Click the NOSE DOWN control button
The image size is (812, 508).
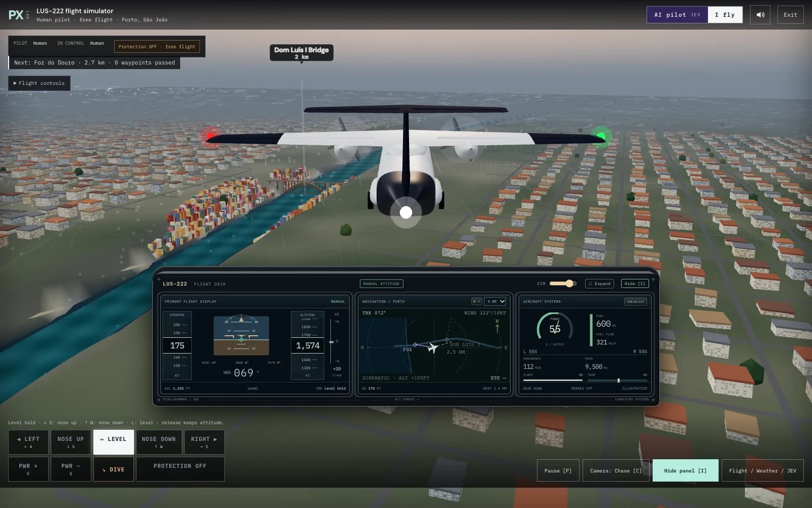(159, 442)
